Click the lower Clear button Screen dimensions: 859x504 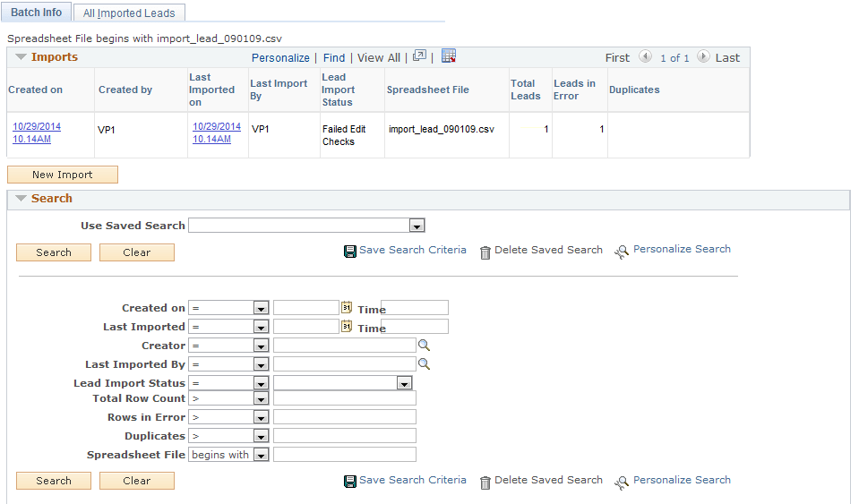point(137,481)
